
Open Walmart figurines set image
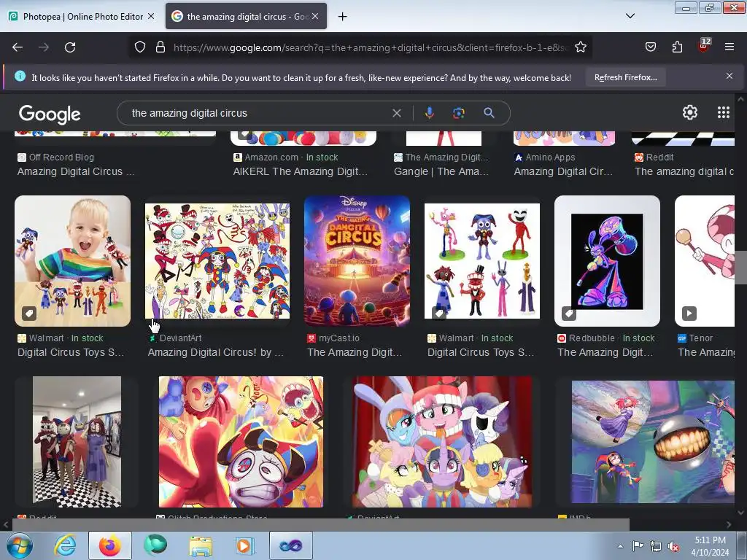pos(482,261)
